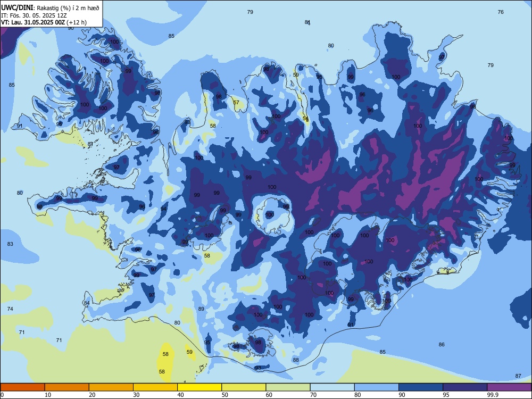Viewport: 532px width, 399px height.
Task: Click the 95–99.9 indigo legend swatch
Action: (465, 387)
